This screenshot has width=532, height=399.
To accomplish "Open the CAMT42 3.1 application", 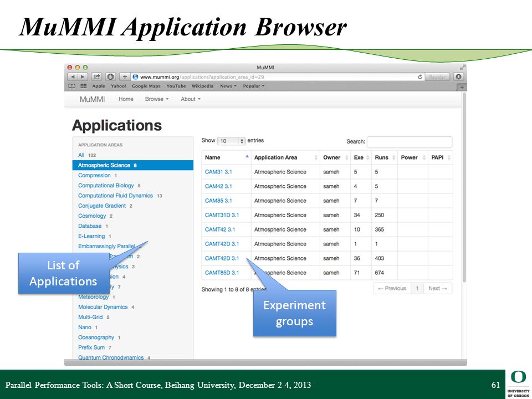I will (x=220, y=229).
